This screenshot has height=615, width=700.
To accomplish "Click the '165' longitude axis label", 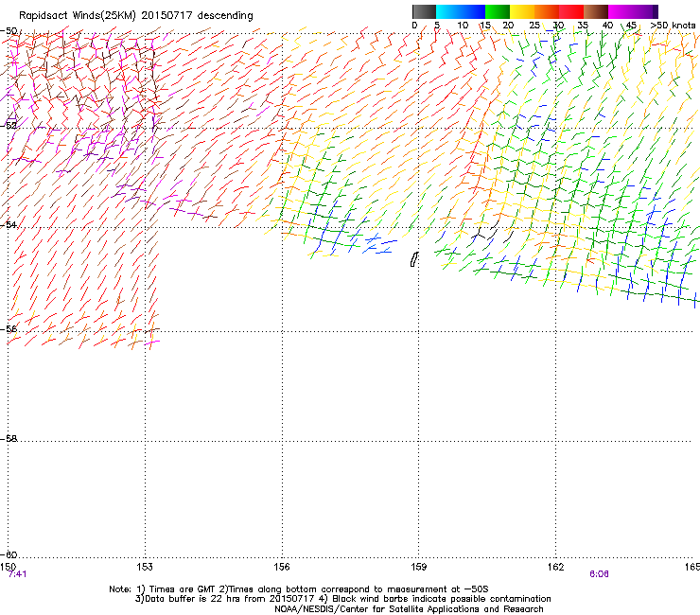I will tap(692, 567).
